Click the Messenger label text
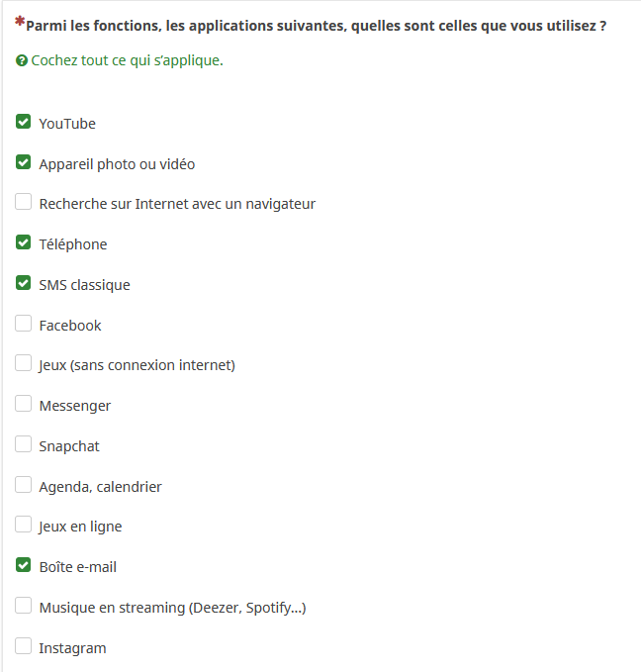This screenshot has height=672, width=641. [75, 406]
